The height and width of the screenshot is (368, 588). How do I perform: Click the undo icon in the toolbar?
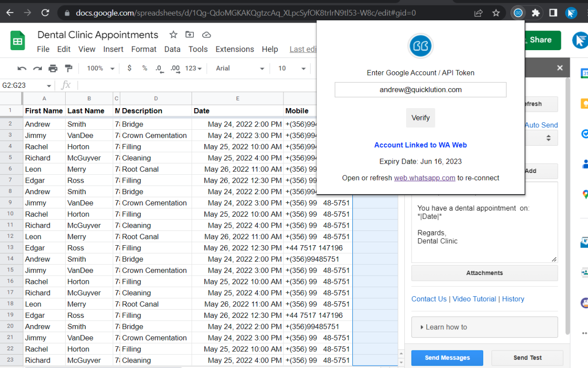click(x=22, y=69)
